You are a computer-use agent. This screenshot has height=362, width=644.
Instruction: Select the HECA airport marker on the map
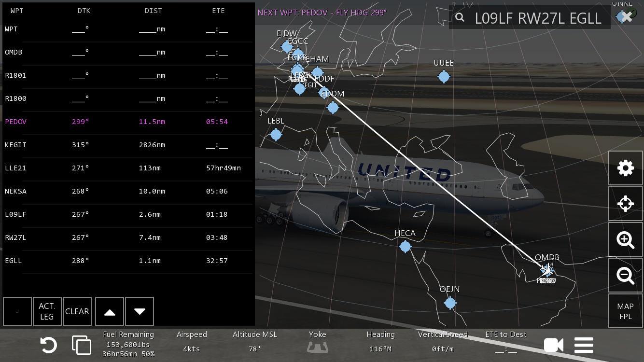405,247
